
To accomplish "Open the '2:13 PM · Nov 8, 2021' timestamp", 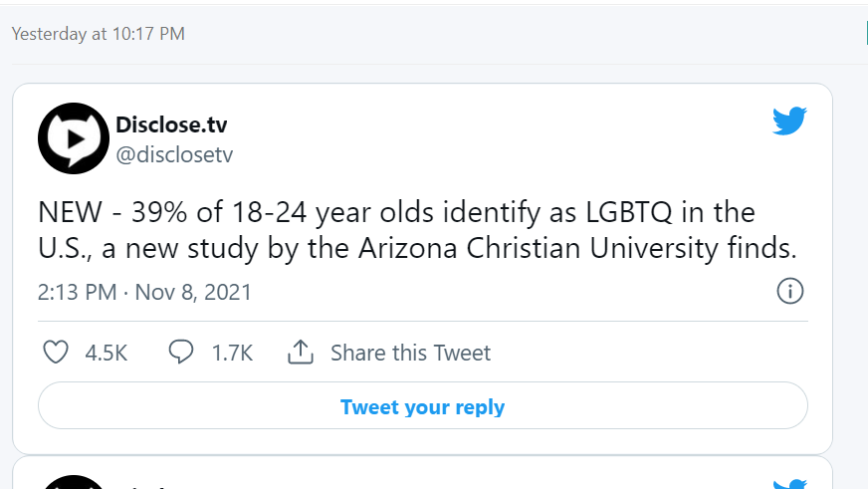I will click(x=144, y=292).
